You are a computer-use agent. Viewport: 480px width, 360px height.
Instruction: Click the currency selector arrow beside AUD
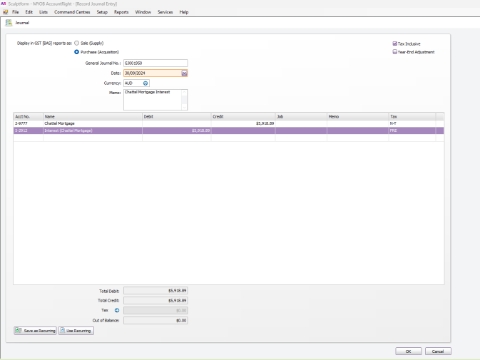145,83
